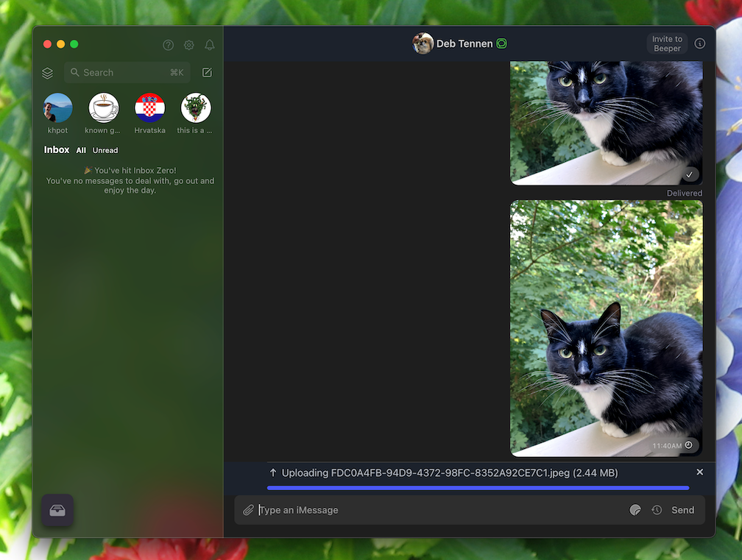742x560 pixels.
Task: Open the coffee cup 'known g...' chat
Action: 104,108
